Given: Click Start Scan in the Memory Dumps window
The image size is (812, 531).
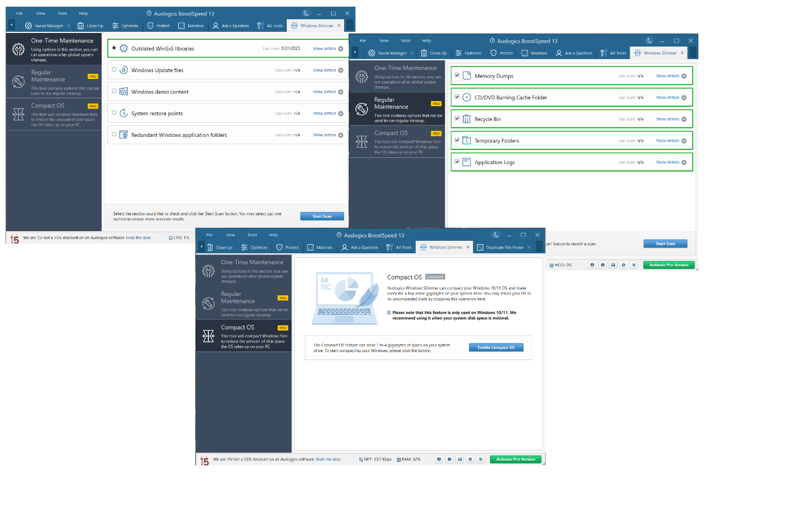Looking at the screenshot, I should pos(665,244).
